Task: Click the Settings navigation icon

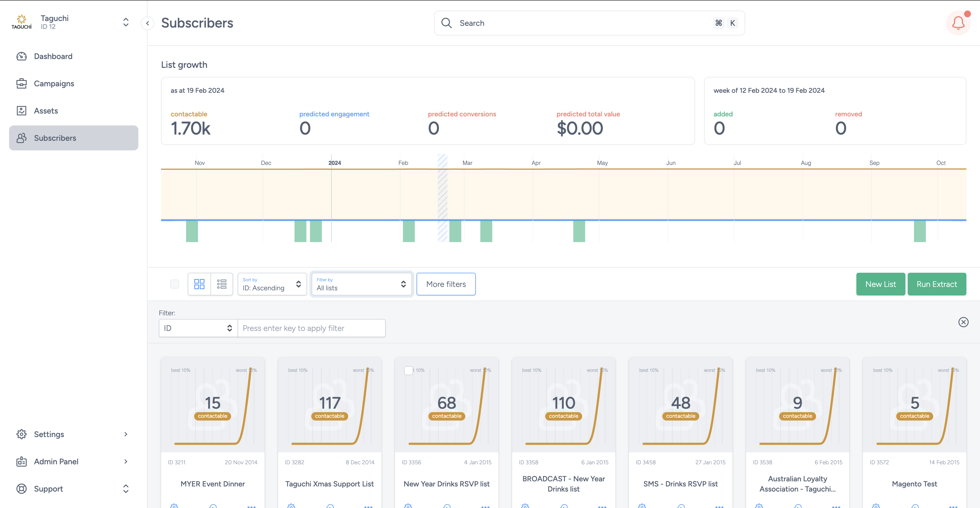Action: 21,434
